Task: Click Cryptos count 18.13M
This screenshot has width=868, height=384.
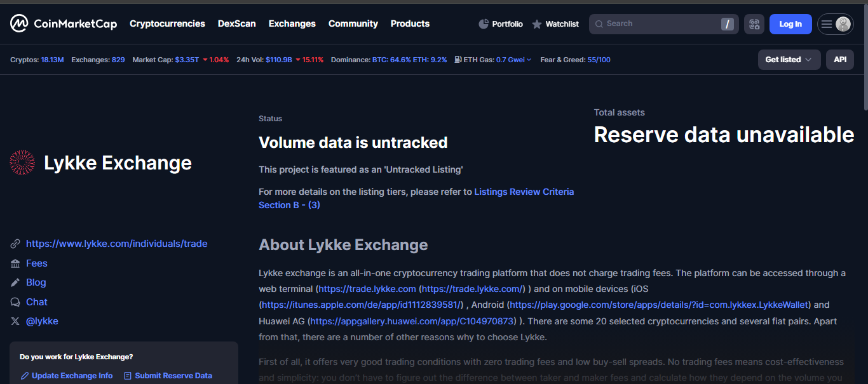Action: pyautogui.click(x=52, y=60)
